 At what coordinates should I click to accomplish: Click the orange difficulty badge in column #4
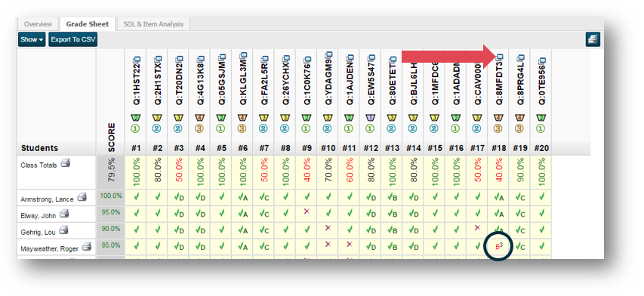coord(200,119)
